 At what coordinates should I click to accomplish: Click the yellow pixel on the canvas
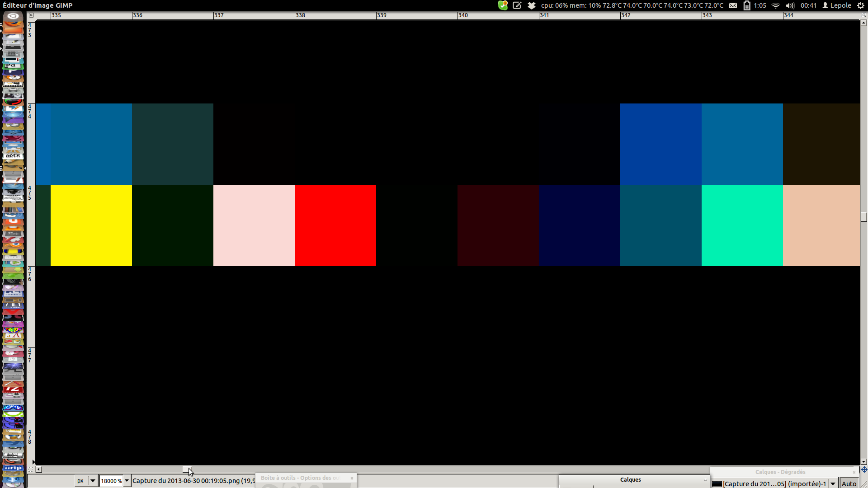point(91,225)
